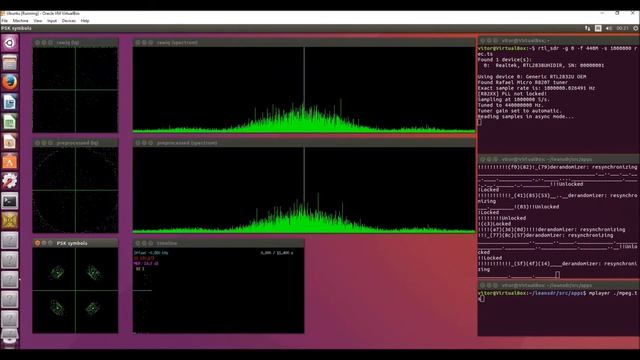Click 'Exact sample rate is' terminal line
The width and height of the screenshot is (640, 360).
click(536, 88)
